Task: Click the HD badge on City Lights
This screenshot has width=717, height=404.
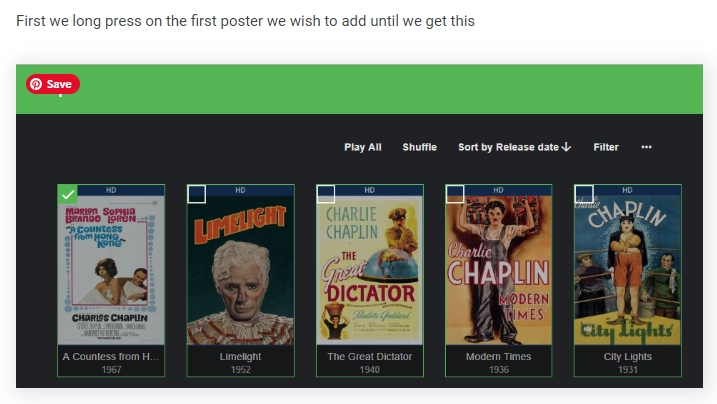Action: [x=627, y=190]
